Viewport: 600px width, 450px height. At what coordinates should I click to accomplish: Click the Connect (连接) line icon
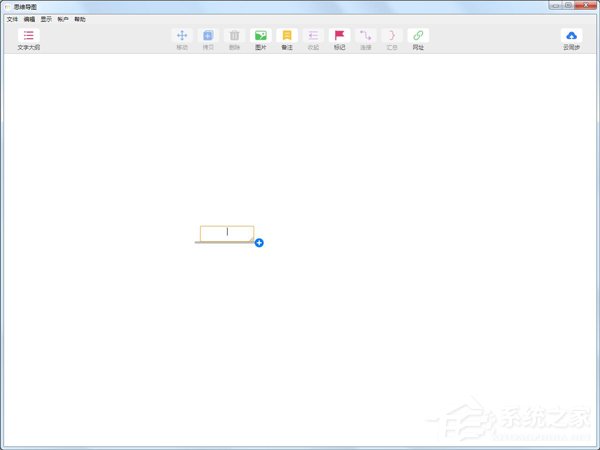point(365,36)
